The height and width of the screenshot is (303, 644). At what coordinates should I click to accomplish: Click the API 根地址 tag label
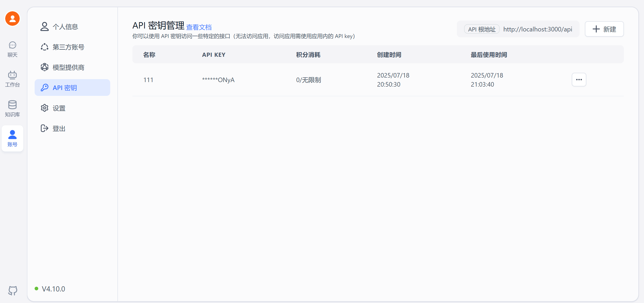click(482, 29)
